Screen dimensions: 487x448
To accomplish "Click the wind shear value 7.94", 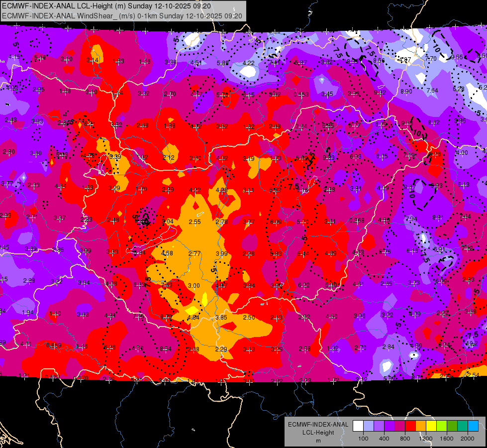I will click(411, 219).
